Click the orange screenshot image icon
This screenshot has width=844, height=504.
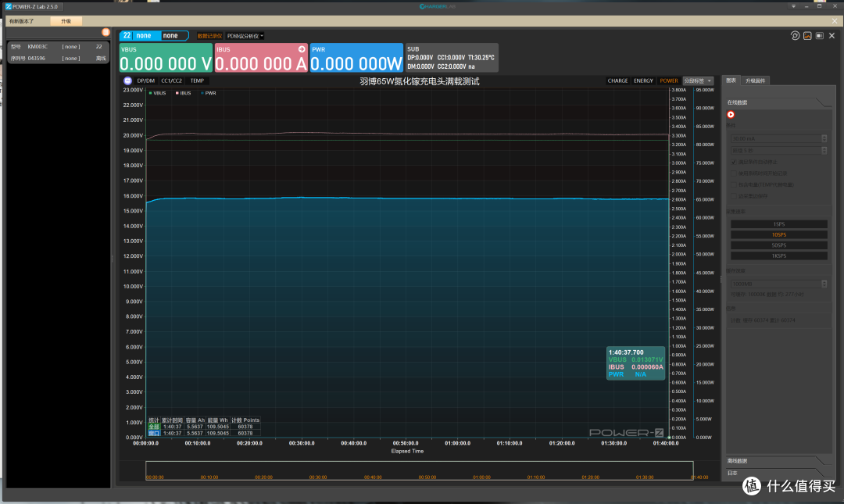point(807,35)
